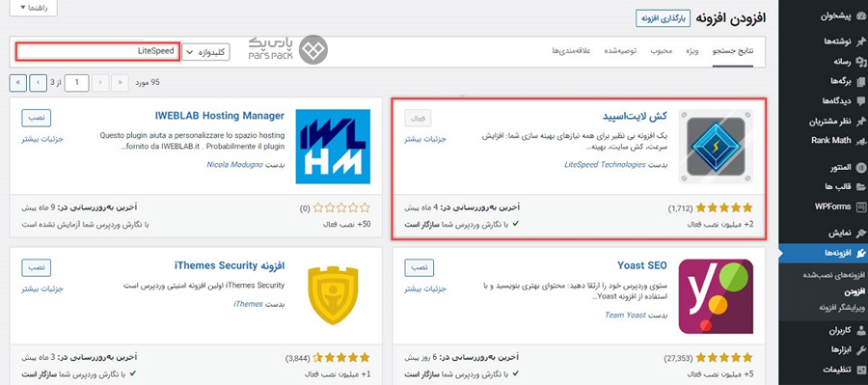Switch to نتایج جستجو tab
The height and width of the screenshot is (385, 868).
(733, 51)
